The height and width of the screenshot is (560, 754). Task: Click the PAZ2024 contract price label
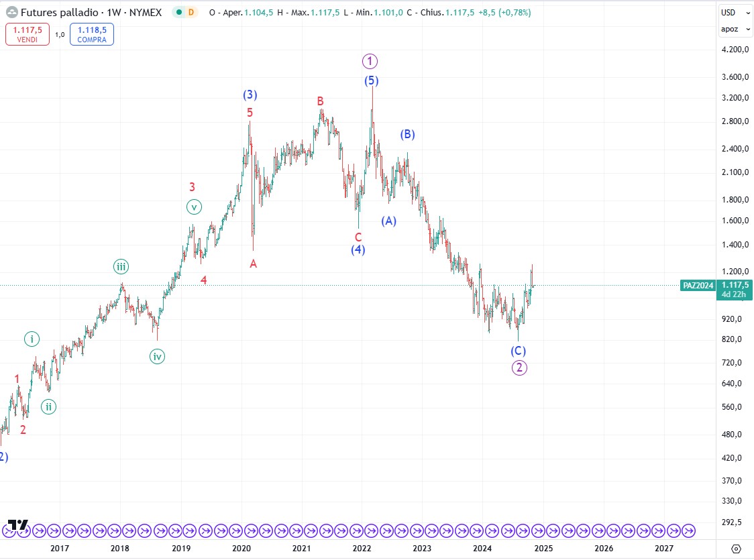pos(698,286)
